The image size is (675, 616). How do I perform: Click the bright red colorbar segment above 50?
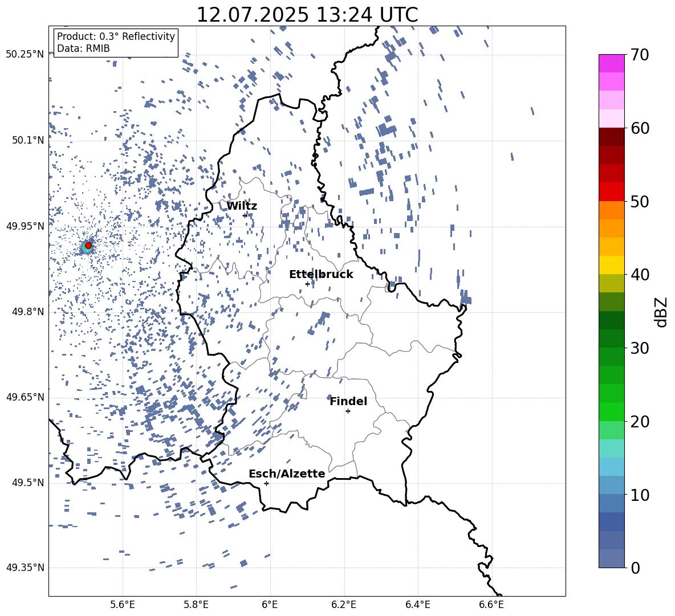(x=611, y=192)
